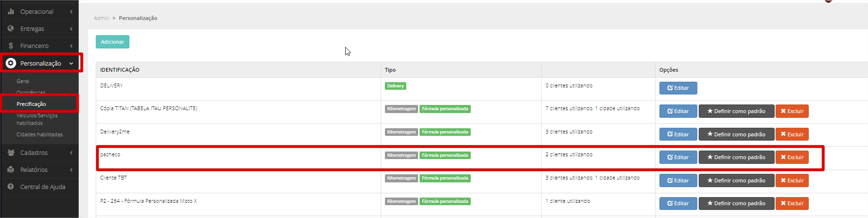The height and width of the screenshot is (218, 868).
Task: Collapse the Personalização menu chevron
Action: 71,63
